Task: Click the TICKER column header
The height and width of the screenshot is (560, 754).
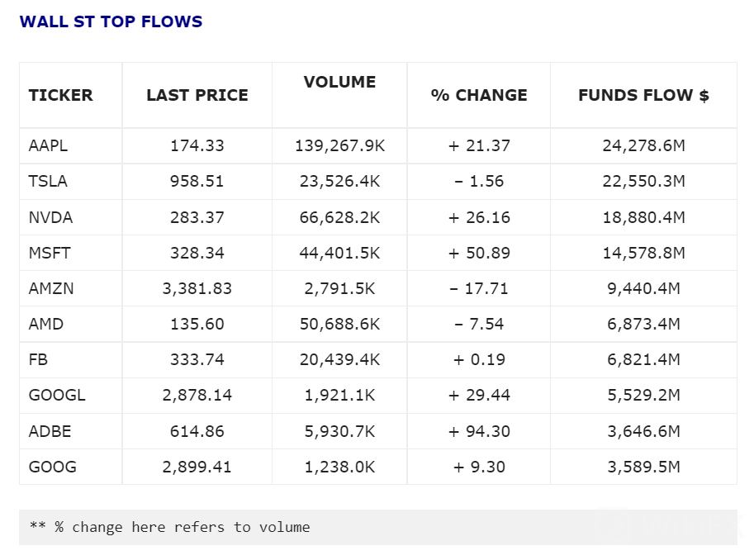Action: pyautogui.click(x=60, y=95)
